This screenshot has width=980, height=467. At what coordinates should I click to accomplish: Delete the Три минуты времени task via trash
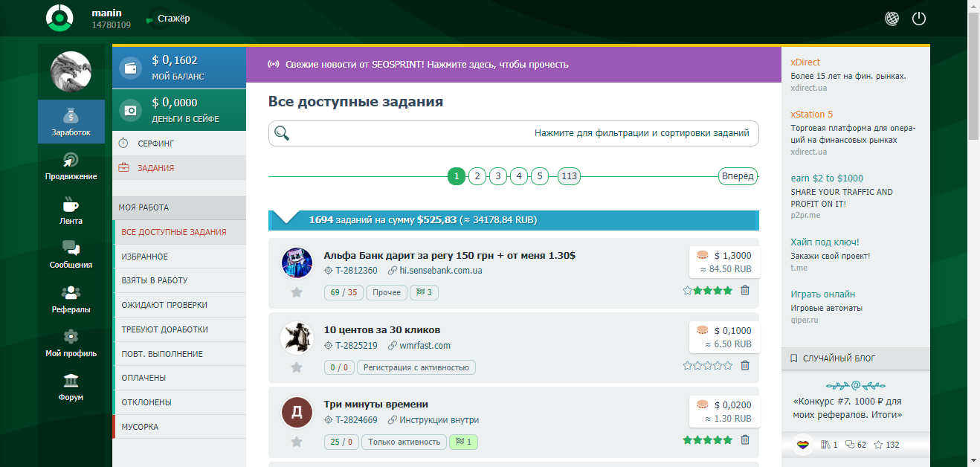pos(745,439)
